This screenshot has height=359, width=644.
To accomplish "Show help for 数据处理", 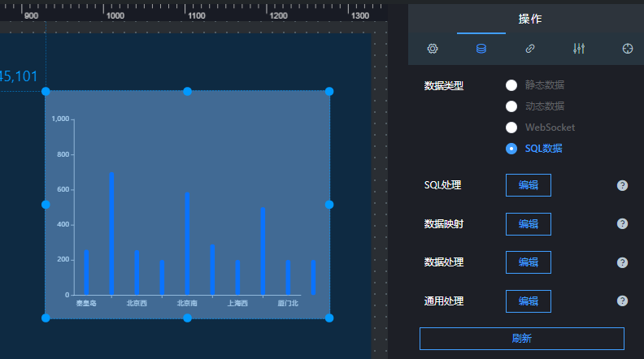I will tap(622, 262).
